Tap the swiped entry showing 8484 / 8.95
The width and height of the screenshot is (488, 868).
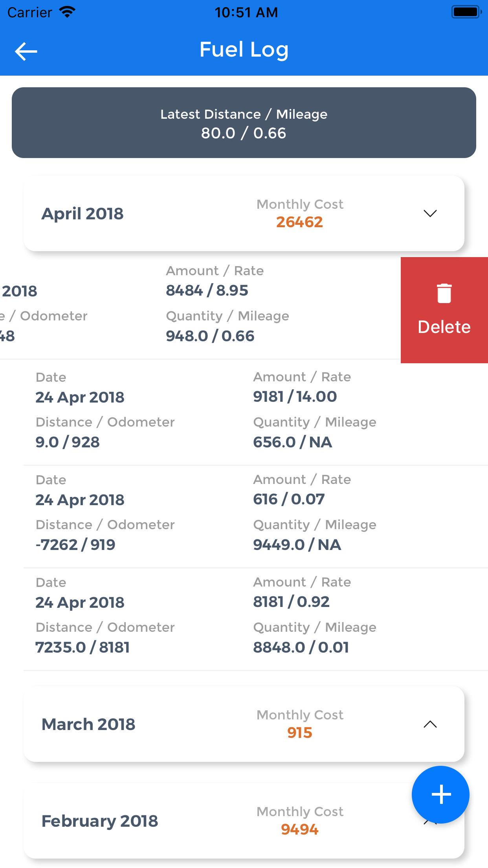pyautogui.click(x=200, y=308)
